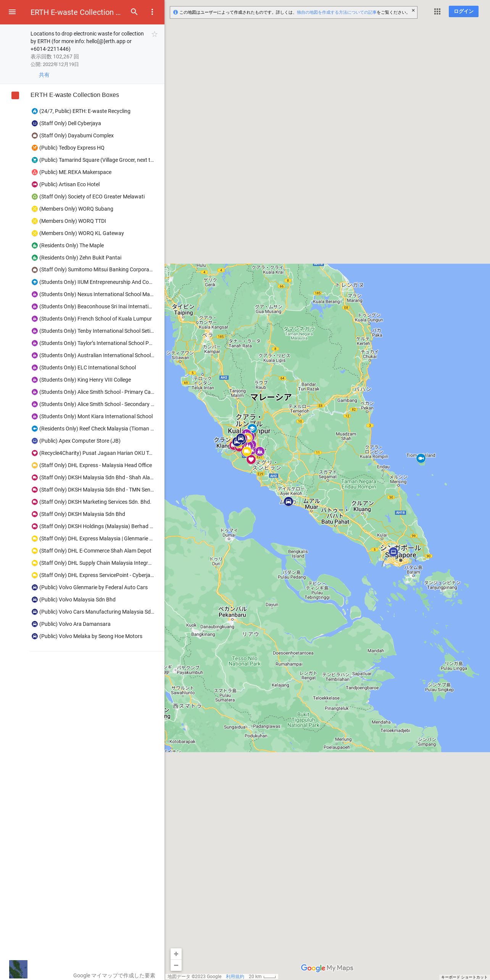Open the hamburger menu in the red header
The image size is (490, 980).
12,12
